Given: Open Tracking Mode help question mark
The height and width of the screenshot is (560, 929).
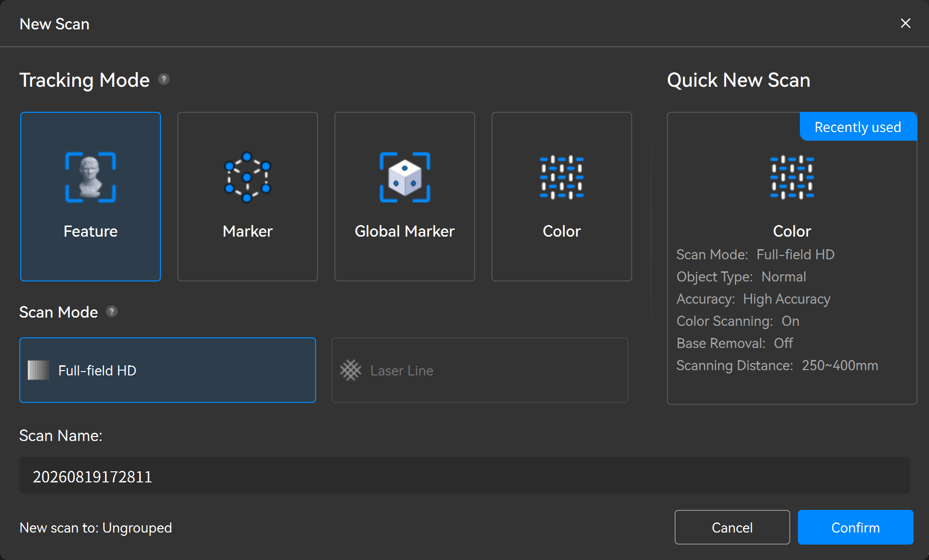Looking at the screenshot, I should pyautogui.click(x=164, y=79).
